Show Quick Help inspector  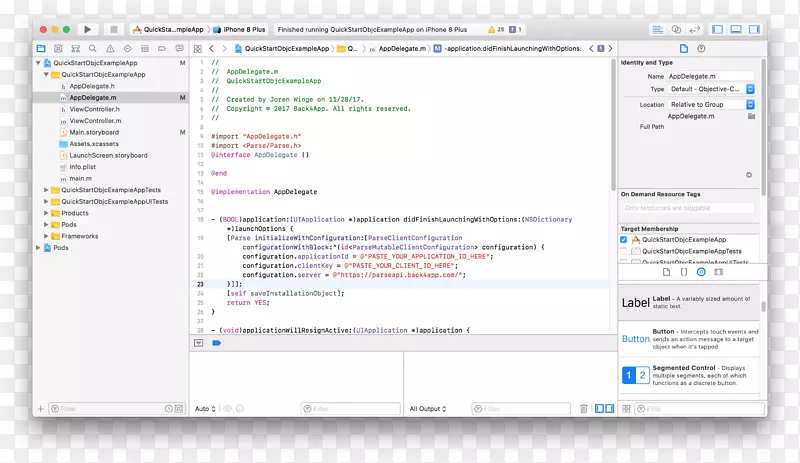tap(699, 48)
